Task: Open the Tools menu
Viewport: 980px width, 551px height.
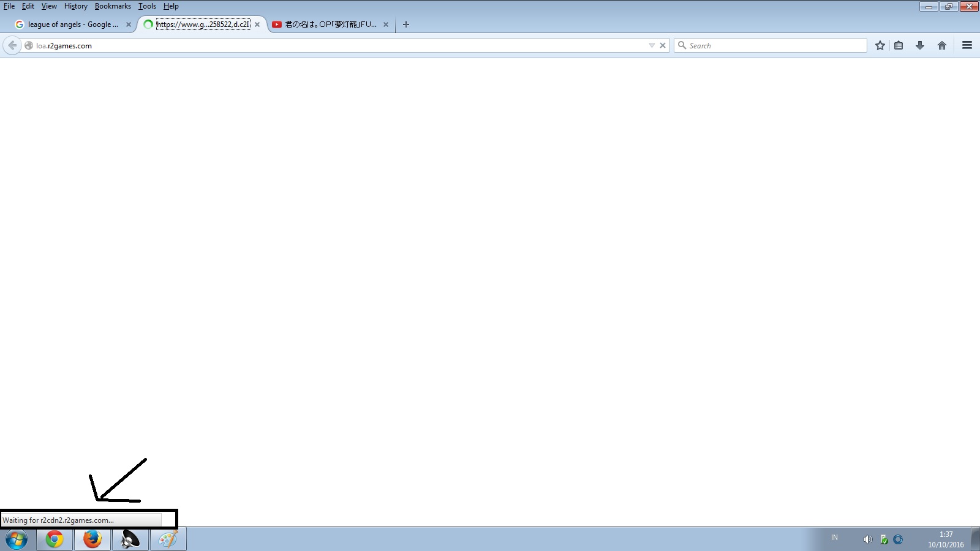Action: [x=147, y=6]
